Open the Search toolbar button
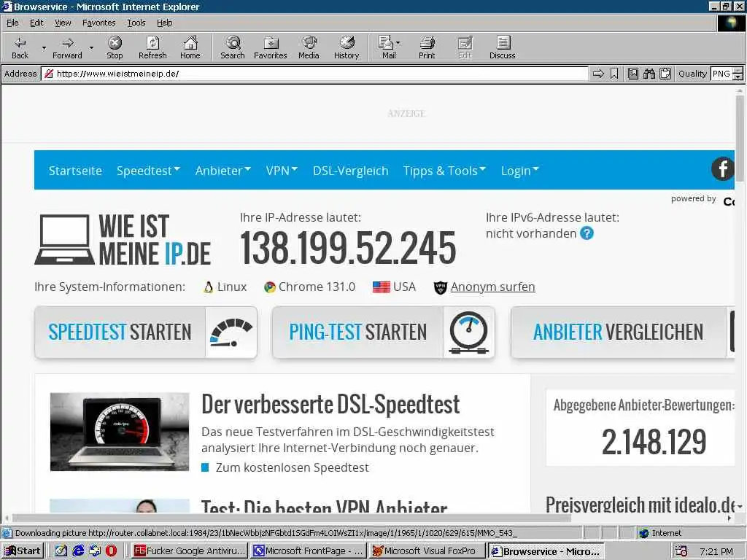Image resolution: width=747 pixels, height=560 pixels. 233,47
